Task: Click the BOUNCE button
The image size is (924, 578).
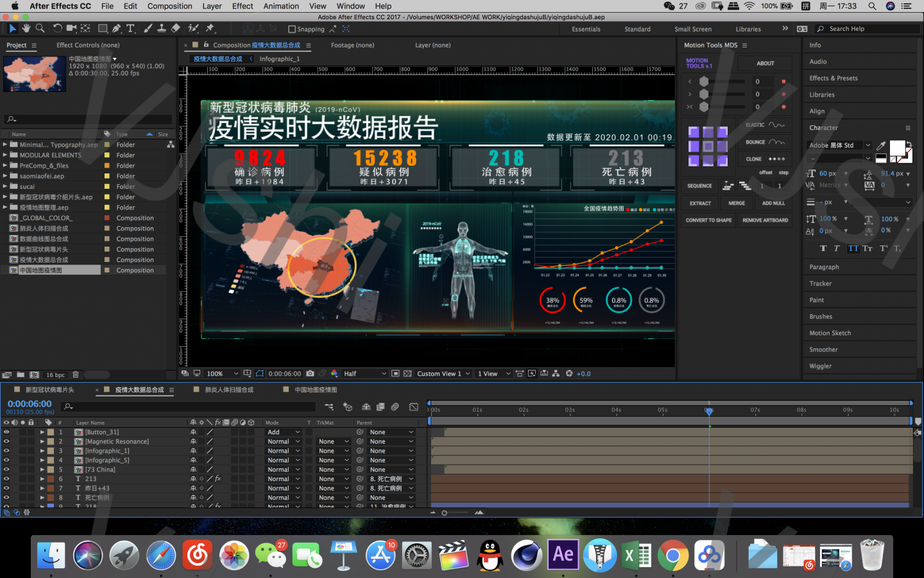Action: pos(765,142)
